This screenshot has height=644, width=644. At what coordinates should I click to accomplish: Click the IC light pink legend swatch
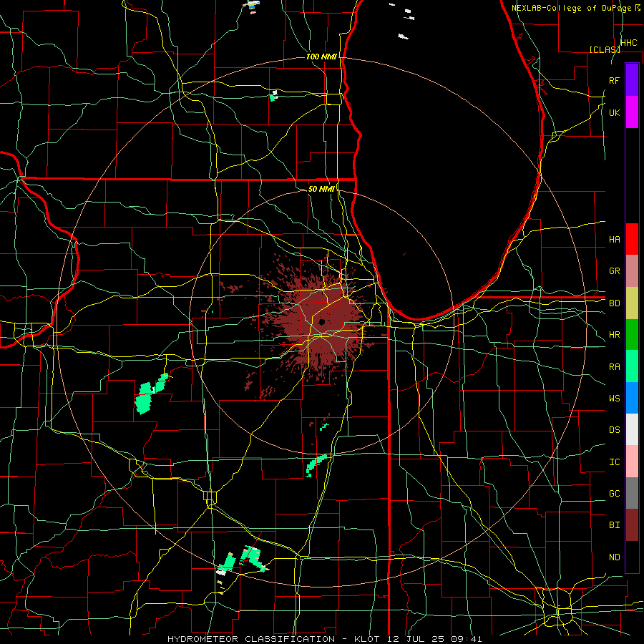pos(632,462)
